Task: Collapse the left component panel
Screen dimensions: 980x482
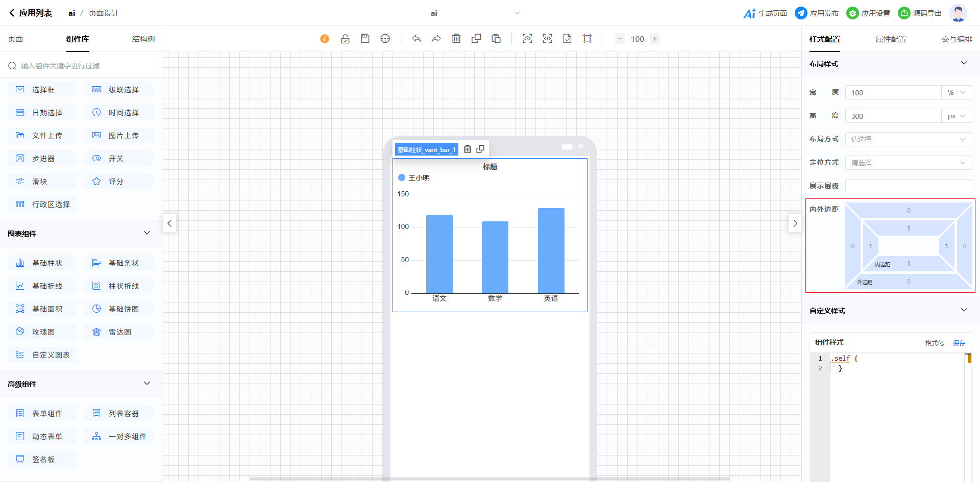Action: point(169,223)
